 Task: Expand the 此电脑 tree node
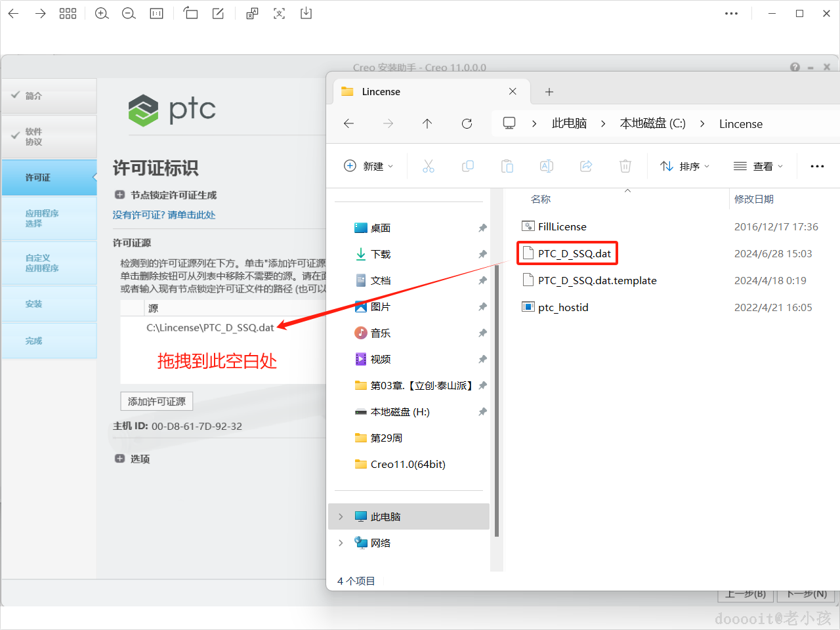[x=341, y=516]
